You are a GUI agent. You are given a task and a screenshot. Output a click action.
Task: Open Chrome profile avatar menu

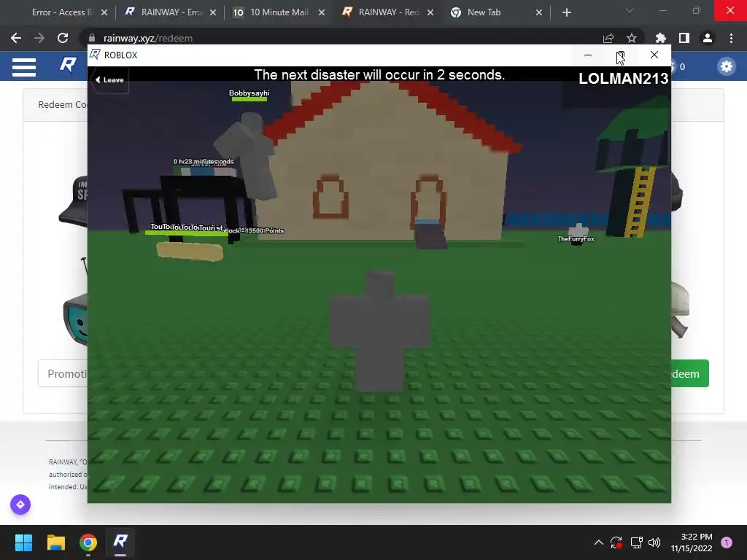click(708, 38)
